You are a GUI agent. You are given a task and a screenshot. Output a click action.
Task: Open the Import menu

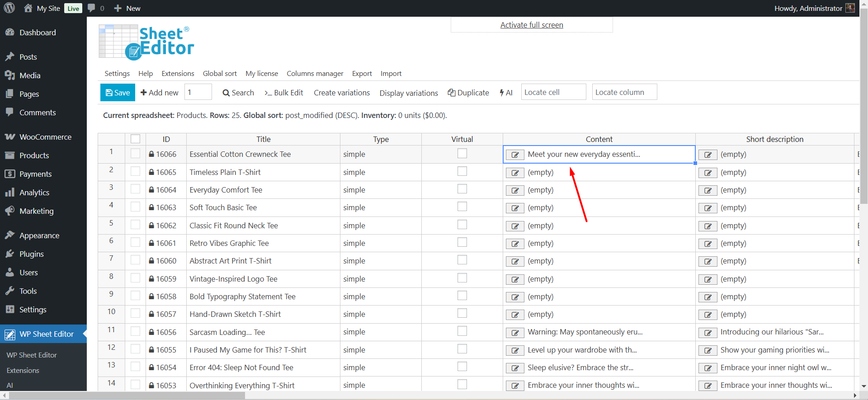pos(391,73)
